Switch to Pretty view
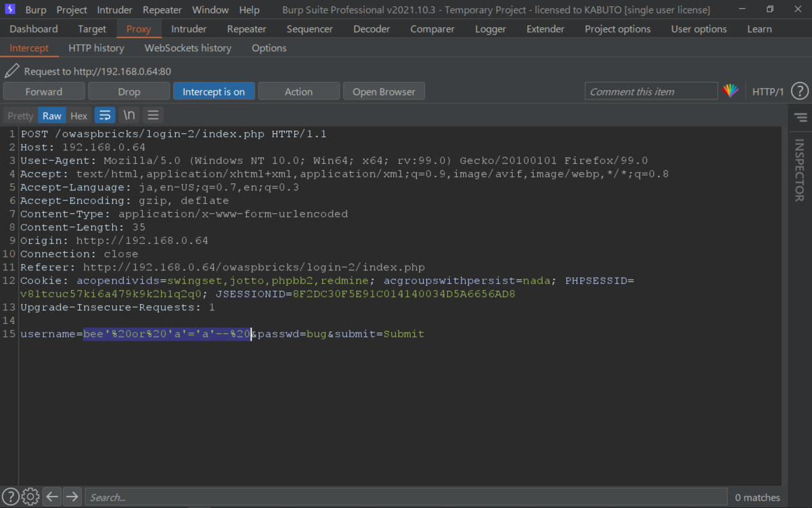Screen dimensions: 812x508 [x=20, y=116]
